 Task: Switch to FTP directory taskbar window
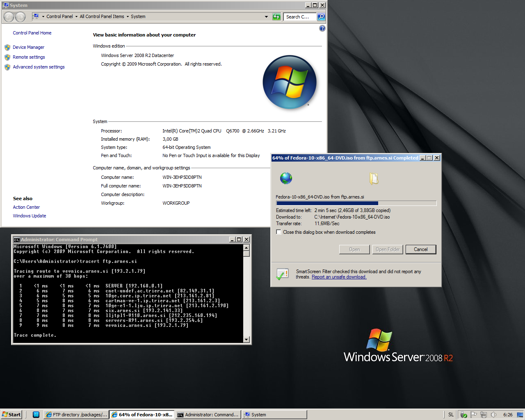coord(76,415)
